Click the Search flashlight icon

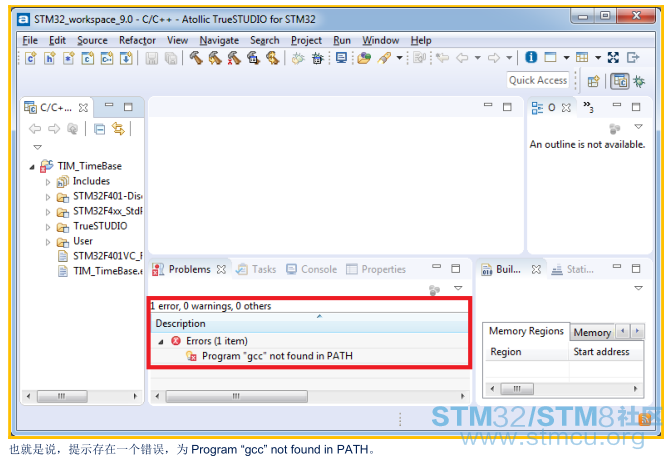(384, 58)
